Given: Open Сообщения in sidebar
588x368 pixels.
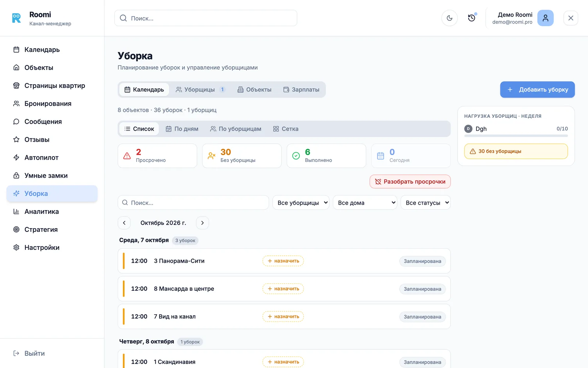Looking at the screenshot, I should tap(52, 122).
